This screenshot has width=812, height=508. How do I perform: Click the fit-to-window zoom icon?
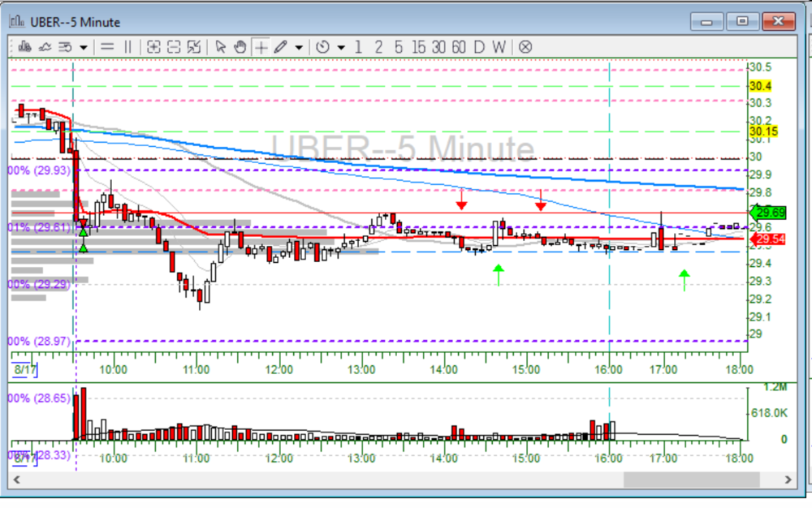coord(193,46)
